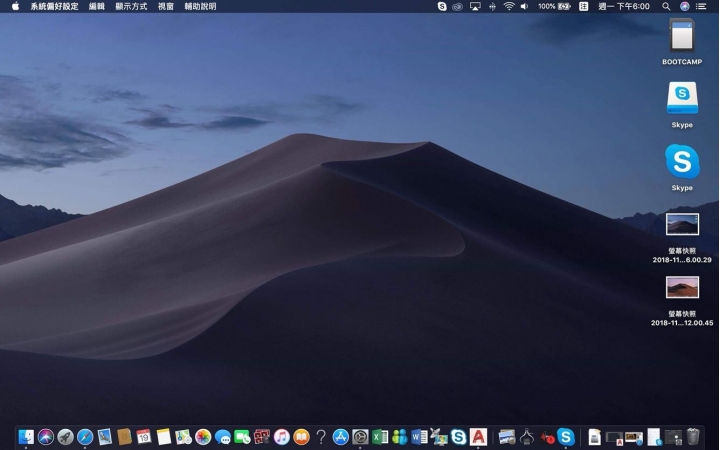Open Spotlight search magnifier
Image resolution: width=720 pixels, height=450 pixels.
click(666, 6)
